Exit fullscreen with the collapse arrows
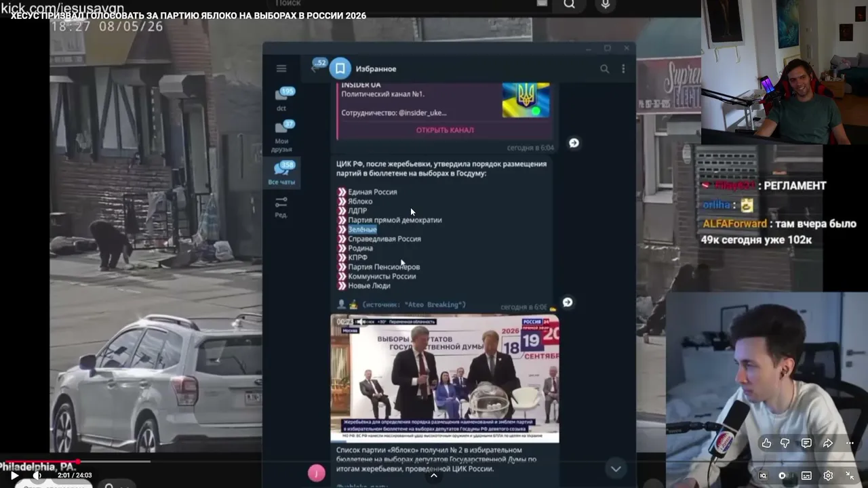Screen dimensions: 868x488 tap(850, 476)
